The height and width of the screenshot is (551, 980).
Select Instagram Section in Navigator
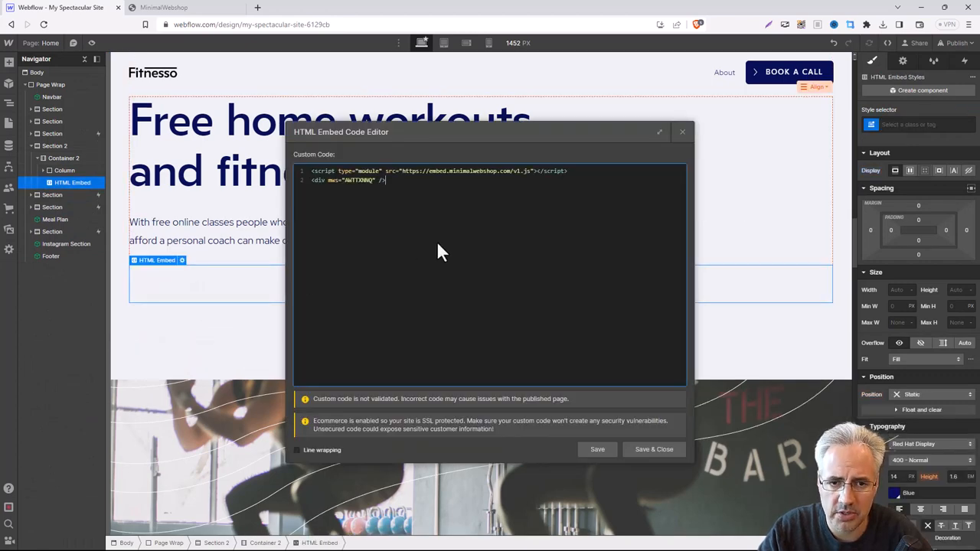66,244
